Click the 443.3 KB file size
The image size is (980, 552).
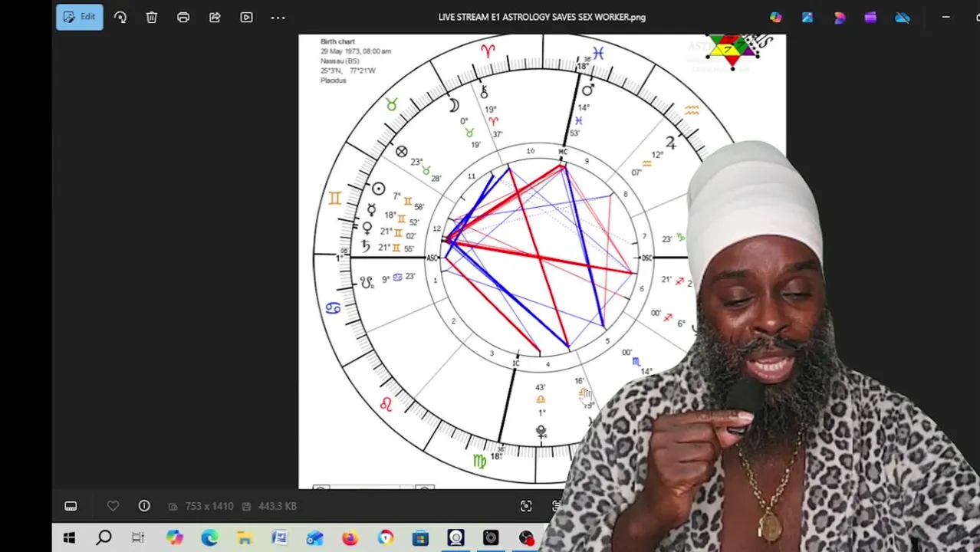278,506
